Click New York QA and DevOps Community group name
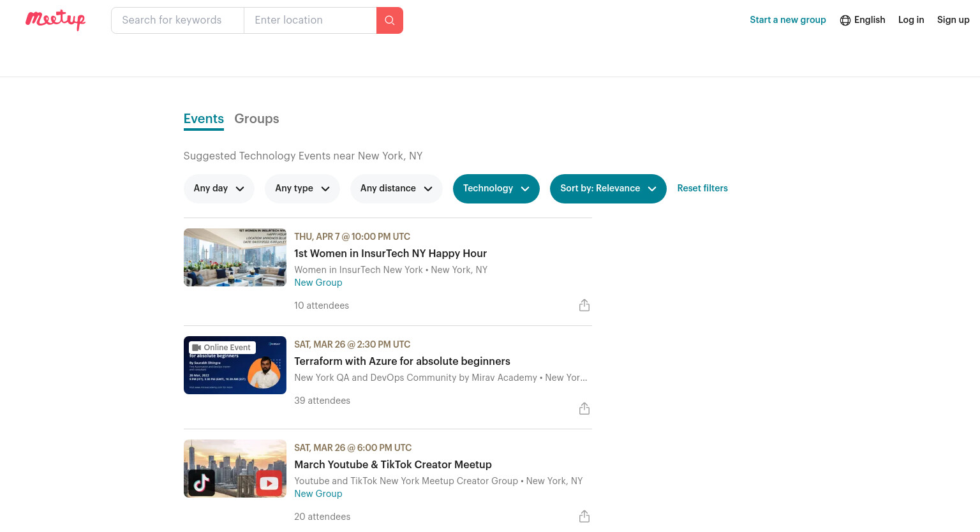 pos(415,378)
